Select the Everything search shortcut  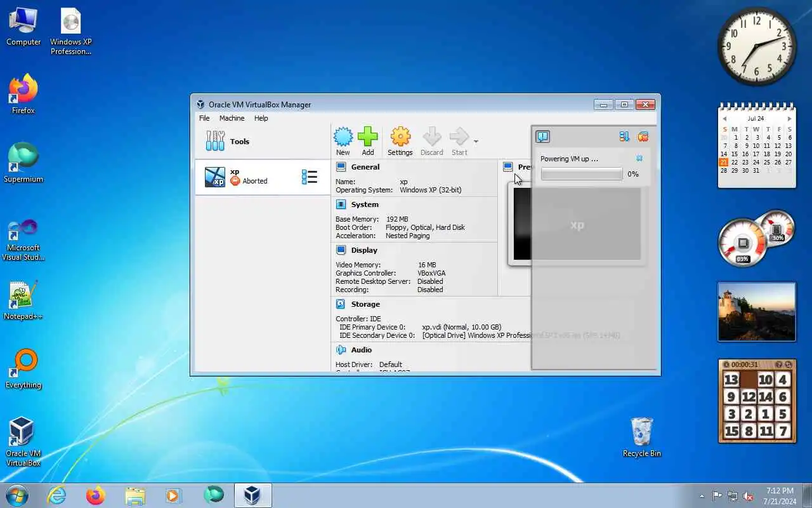click(23, 369)
